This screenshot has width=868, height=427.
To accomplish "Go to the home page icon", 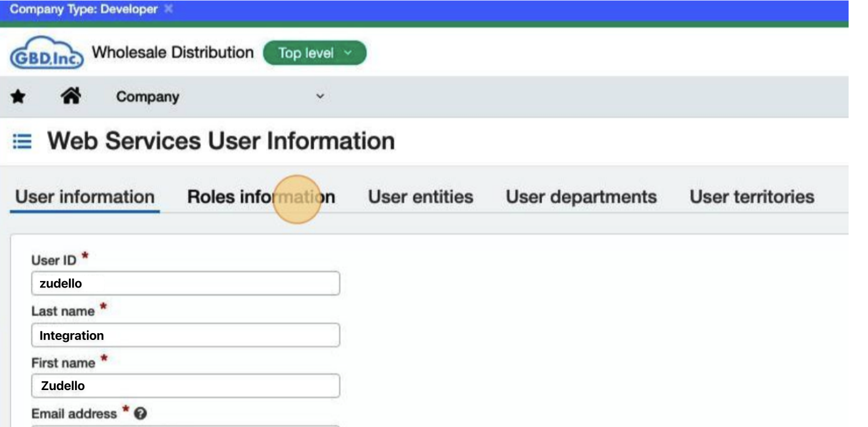I will (x=71, y=96).
